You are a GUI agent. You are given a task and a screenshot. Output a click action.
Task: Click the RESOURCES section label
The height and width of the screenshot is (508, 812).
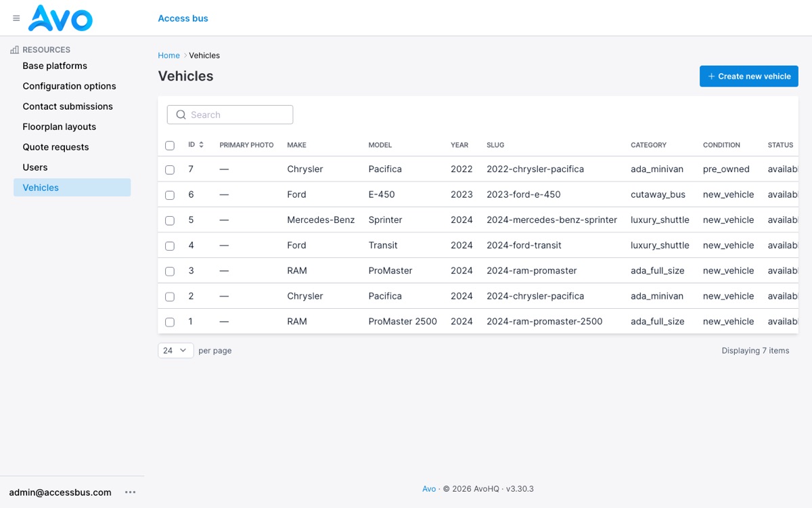[x=46, y=49]
